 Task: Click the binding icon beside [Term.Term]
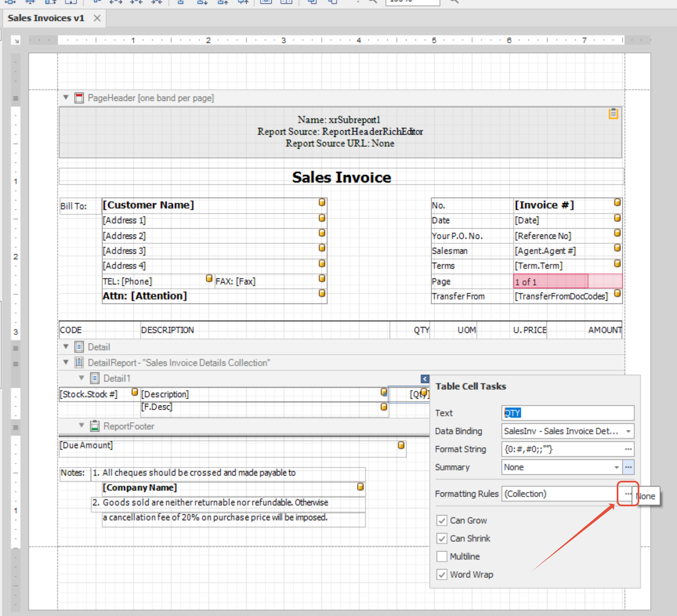617,263
